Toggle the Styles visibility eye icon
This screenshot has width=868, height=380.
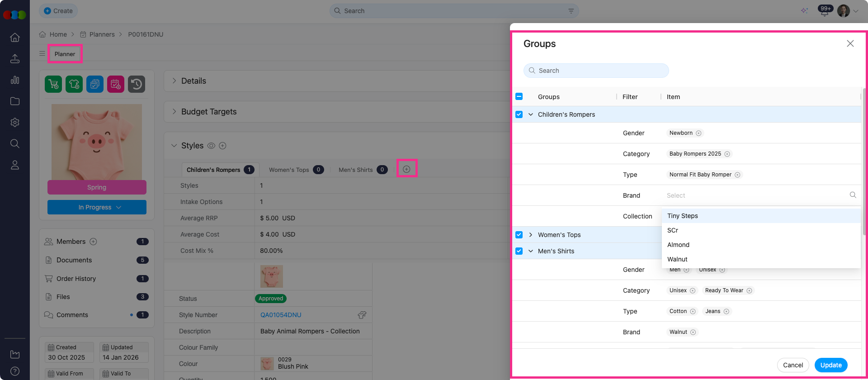[x=211, y=146]
